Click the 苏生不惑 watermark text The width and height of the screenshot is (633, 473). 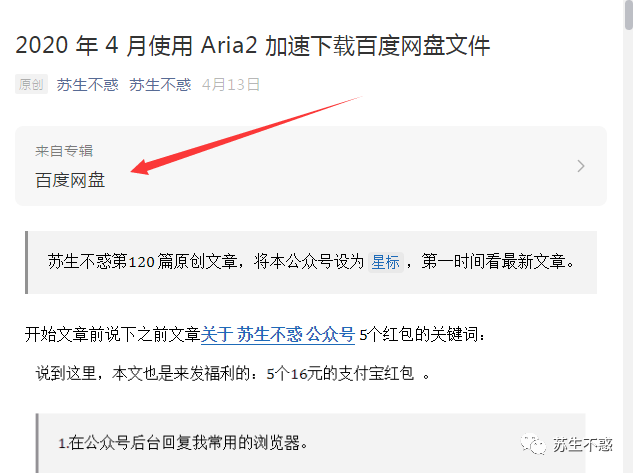pos(583,445)
